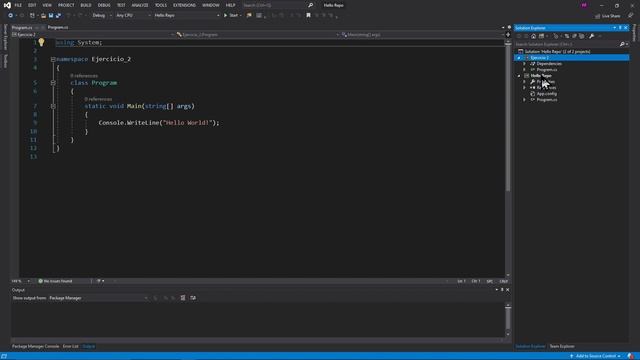
Task: Open the FILE menu
Action: (18, 5)
